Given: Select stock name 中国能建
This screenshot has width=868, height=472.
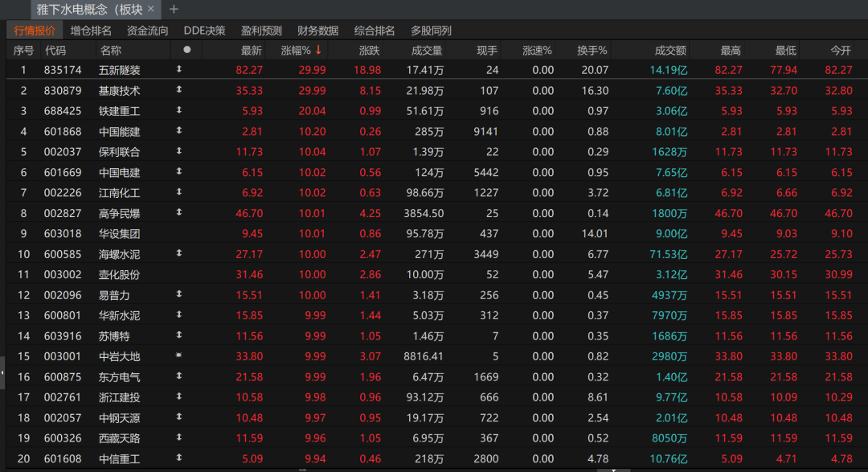Looking at the screenshot, I should tap(120, 132).
